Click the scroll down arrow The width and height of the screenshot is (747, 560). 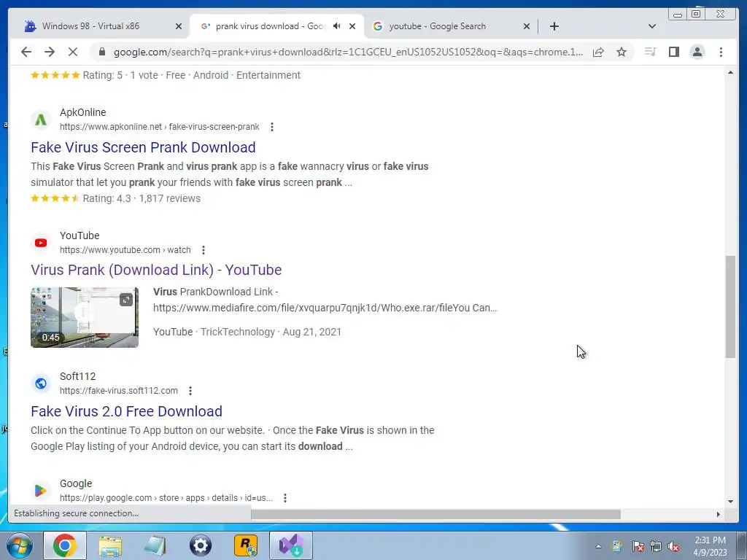coord(730,502)
